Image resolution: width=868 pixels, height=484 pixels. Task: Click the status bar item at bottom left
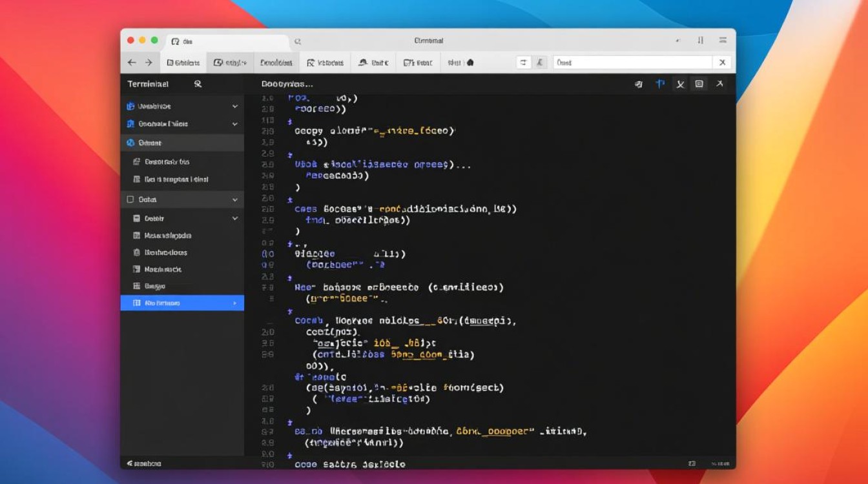pyautogui.click(x=144, y=463)
